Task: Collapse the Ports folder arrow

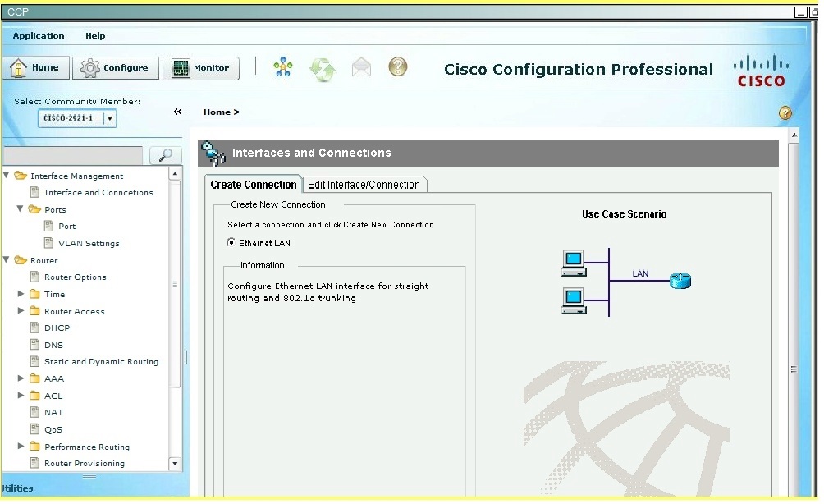Action: (20, 208)
